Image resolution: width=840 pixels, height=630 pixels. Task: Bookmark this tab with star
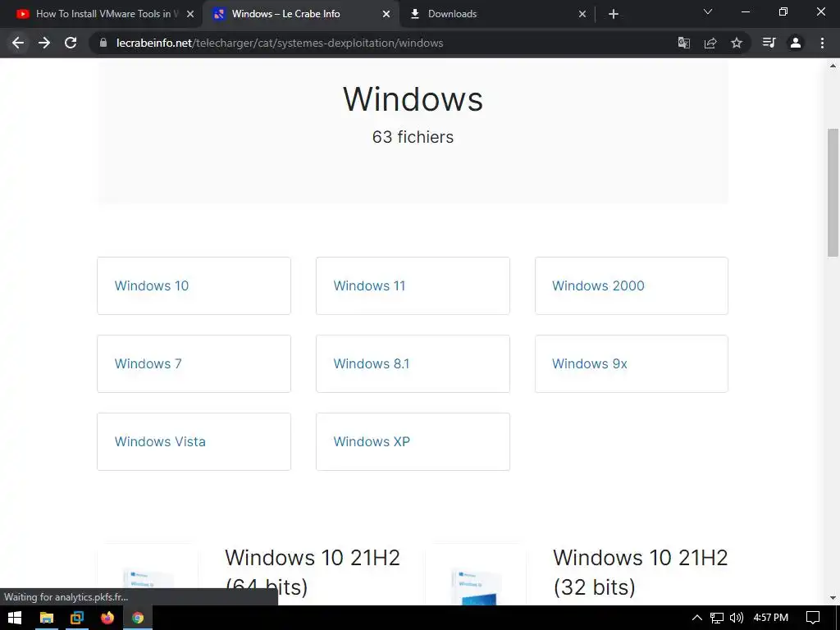click(737, 43)
